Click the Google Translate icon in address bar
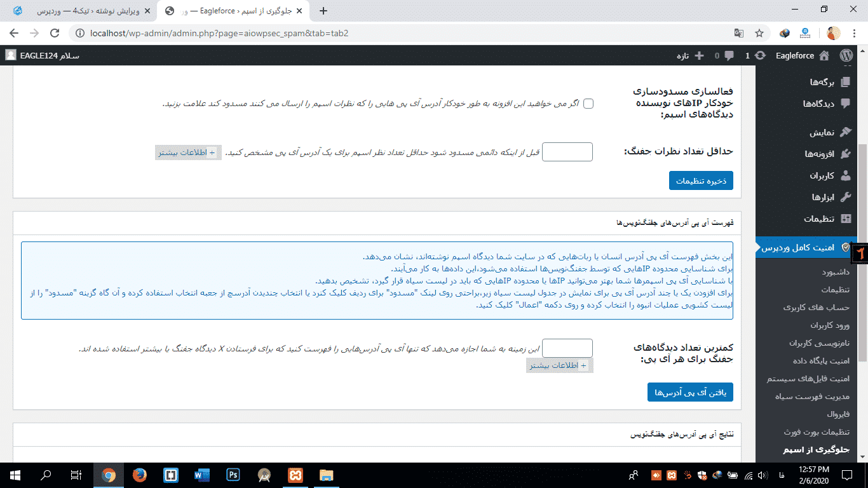The image size is (868, 488). (739, 33)
